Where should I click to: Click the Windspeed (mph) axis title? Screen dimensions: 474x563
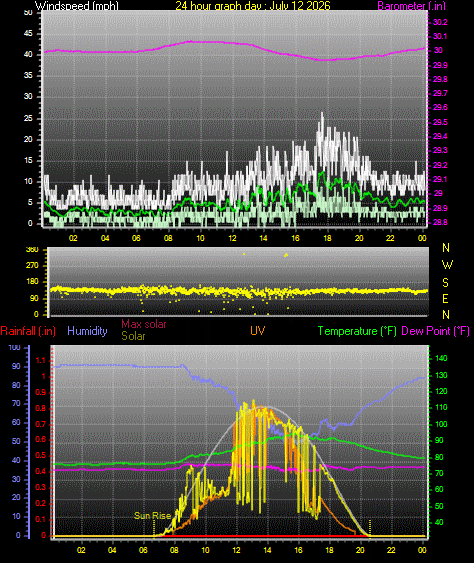click(x=76, y=5)
